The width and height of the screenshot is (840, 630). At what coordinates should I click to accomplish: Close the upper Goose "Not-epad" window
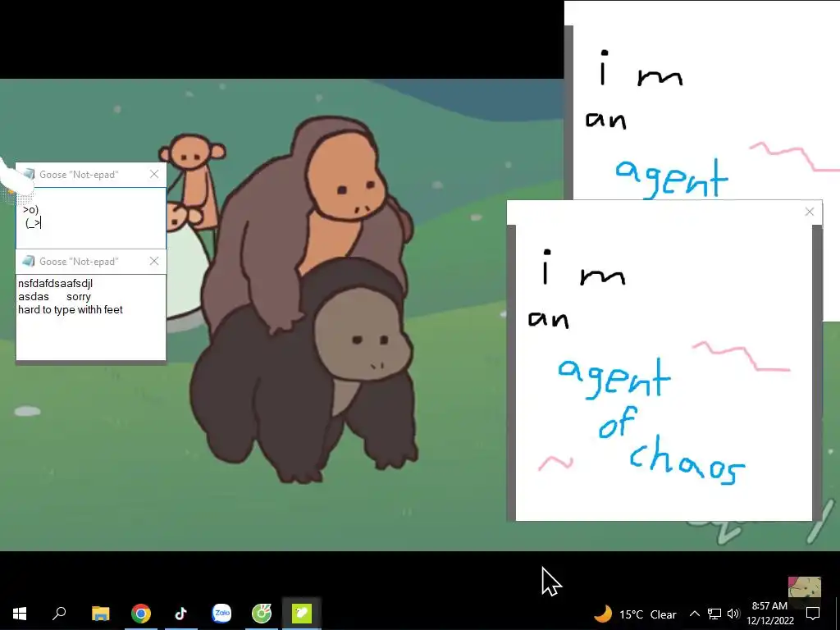(x=154, y=174)
